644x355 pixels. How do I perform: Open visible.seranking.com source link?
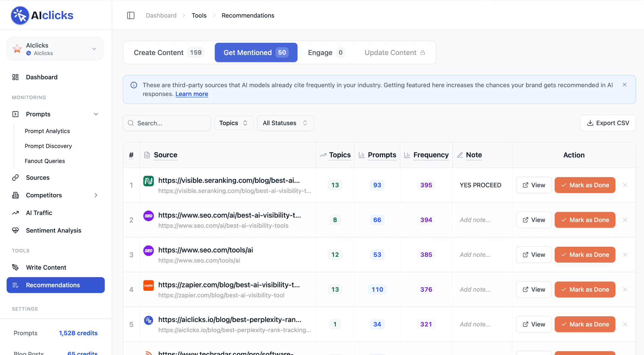click(x=229, y=180)
